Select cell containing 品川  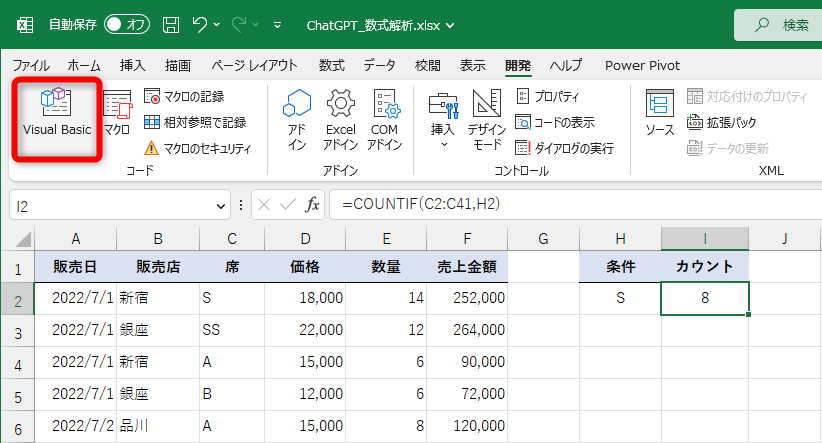click(x=158, y=426)
